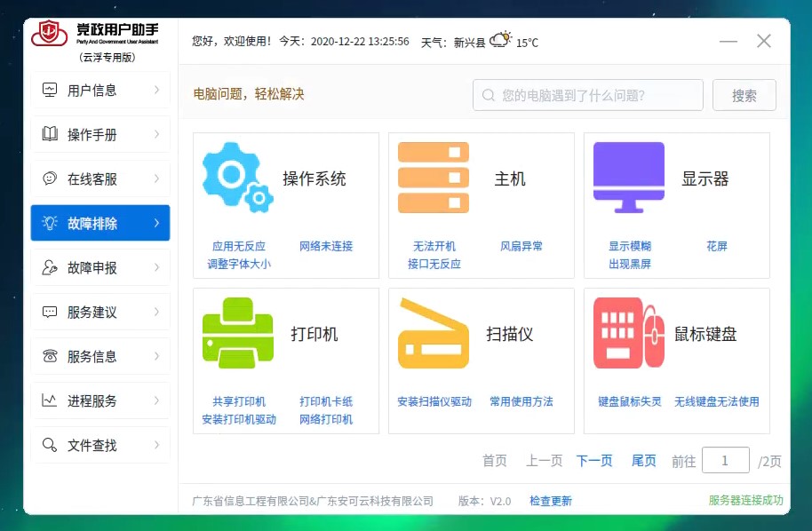Expand the 服务建议 chevron arrow
The width and height of the screenshot is (812, 531).
tap(156, 312)
